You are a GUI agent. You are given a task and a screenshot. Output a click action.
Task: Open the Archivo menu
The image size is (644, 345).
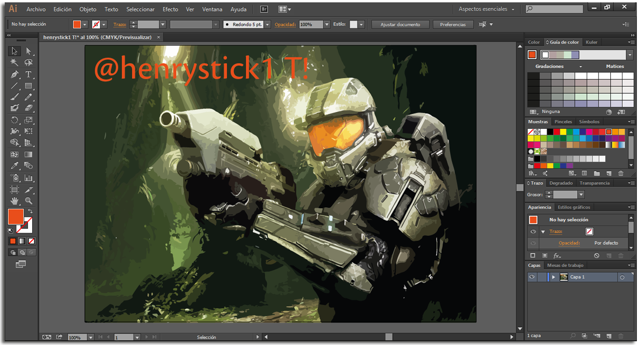coord(36,9)
